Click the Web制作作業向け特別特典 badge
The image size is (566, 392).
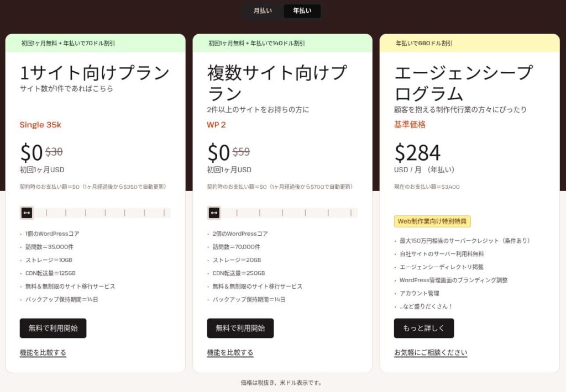coord(432,221)
